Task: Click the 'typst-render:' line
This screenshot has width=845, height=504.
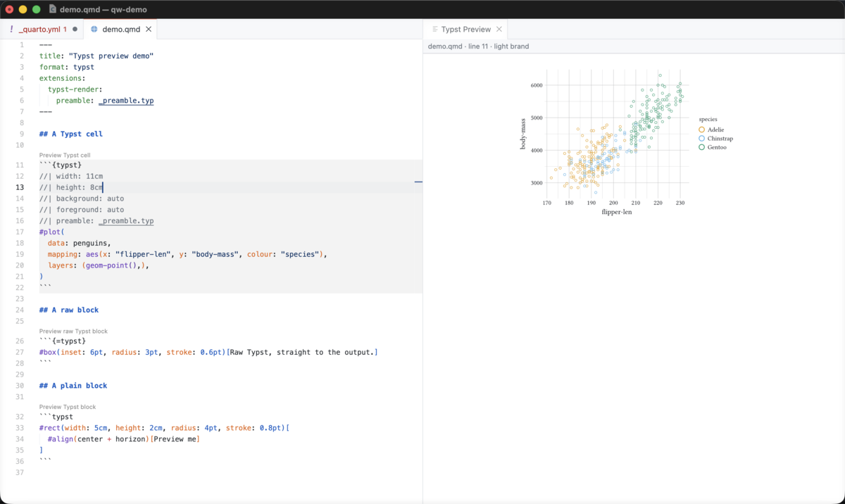Action: (x=75, y=89)
